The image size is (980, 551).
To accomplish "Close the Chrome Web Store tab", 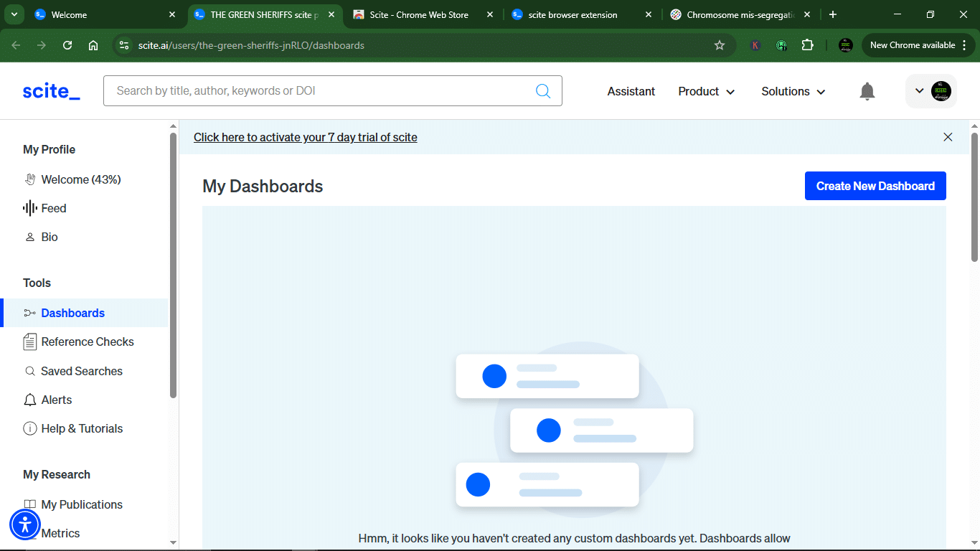I will click(489, 14).
